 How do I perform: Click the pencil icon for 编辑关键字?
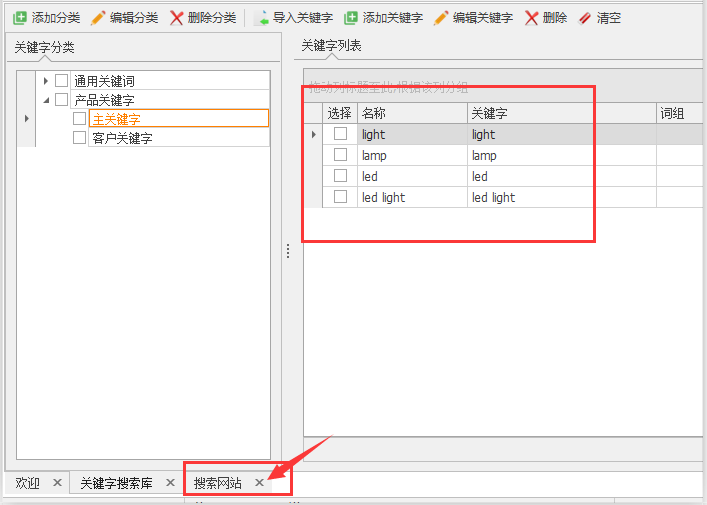click(x=441, y=18)
